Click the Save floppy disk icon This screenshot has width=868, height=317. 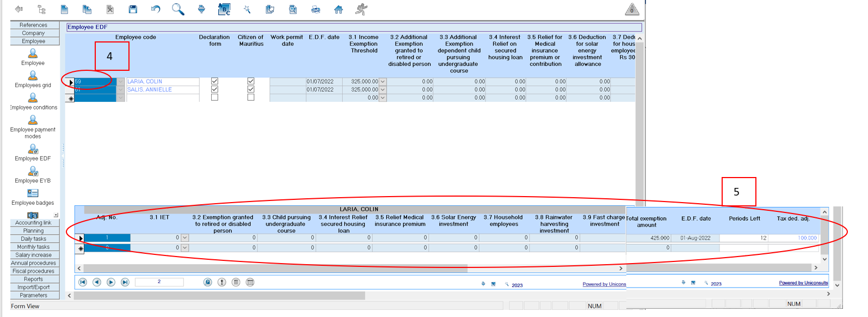[133, 9]
